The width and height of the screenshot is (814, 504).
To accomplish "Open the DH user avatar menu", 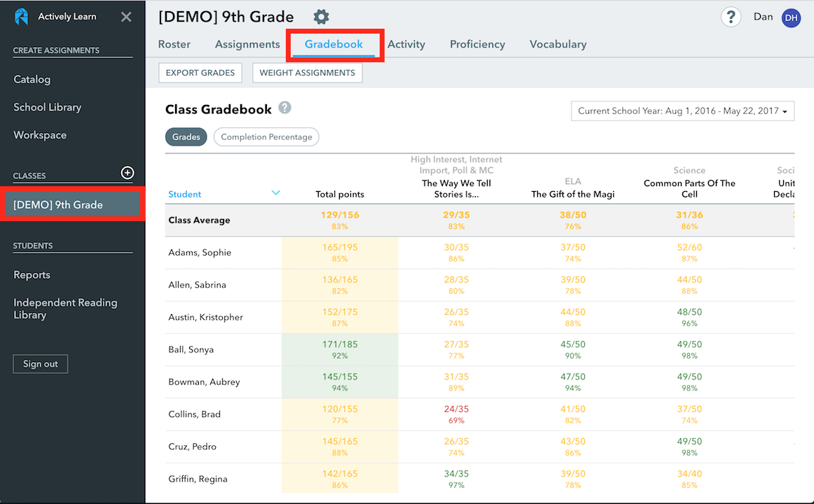I will 791,17.
